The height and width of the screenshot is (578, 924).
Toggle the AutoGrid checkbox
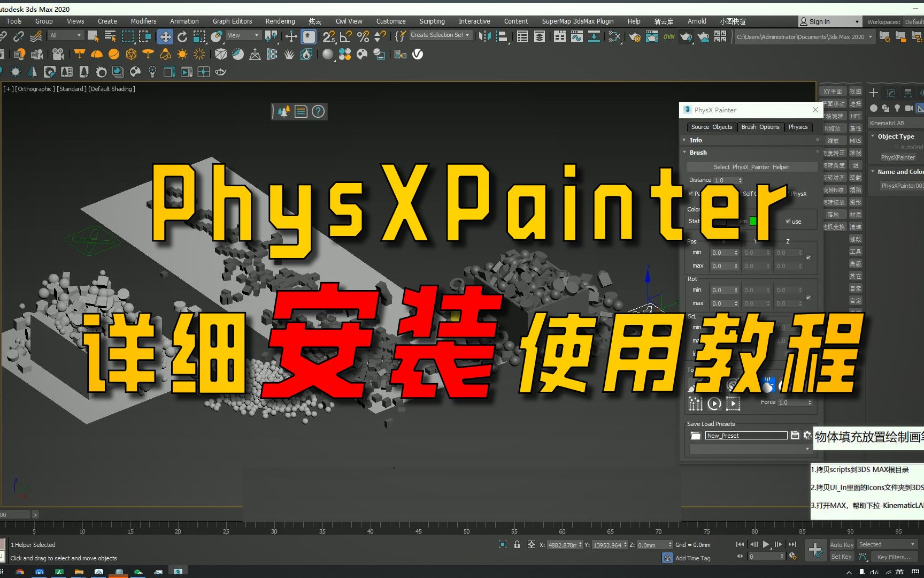tap(897, 147)
